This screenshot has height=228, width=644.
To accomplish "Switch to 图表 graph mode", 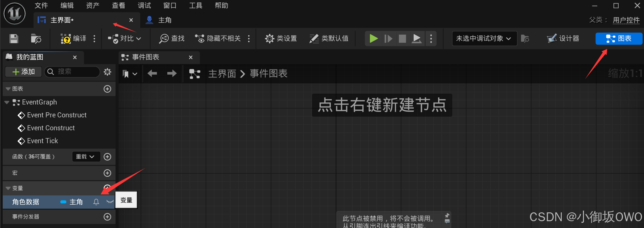I will pyautogui.click(x=619, y=39).
